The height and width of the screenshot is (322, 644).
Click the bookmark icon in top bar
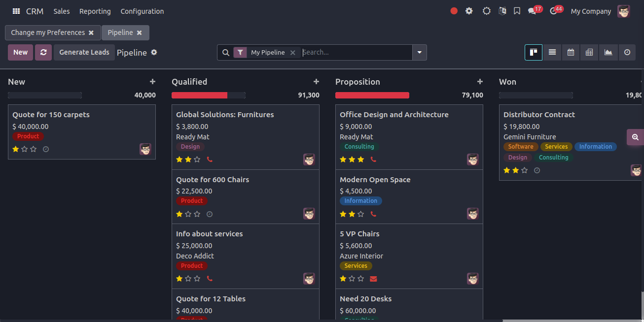click(517, 11)
